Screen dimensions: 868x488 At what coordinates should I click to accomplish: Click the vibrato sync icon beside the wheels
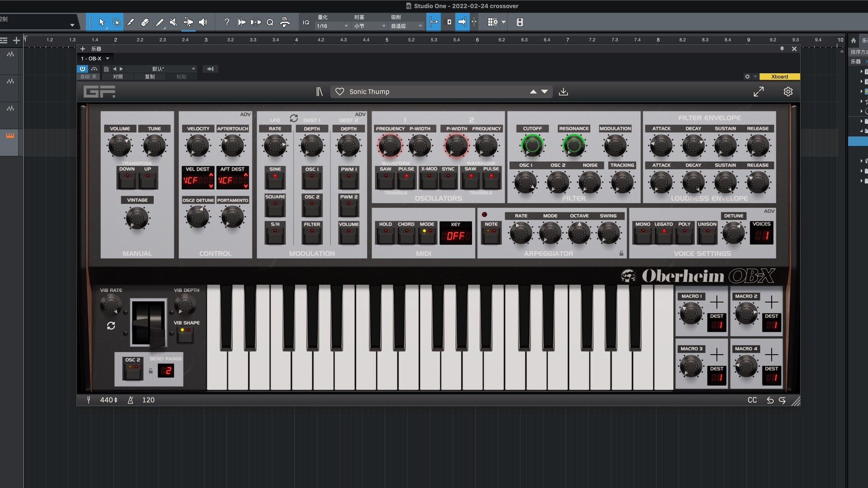(111, 326)
